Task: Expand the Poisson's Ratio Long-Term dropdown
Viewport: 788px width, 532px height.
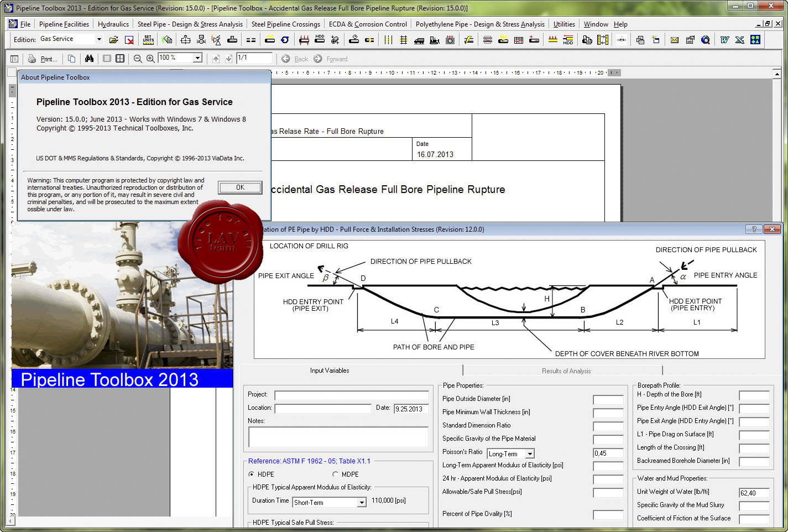Action: 529,454
